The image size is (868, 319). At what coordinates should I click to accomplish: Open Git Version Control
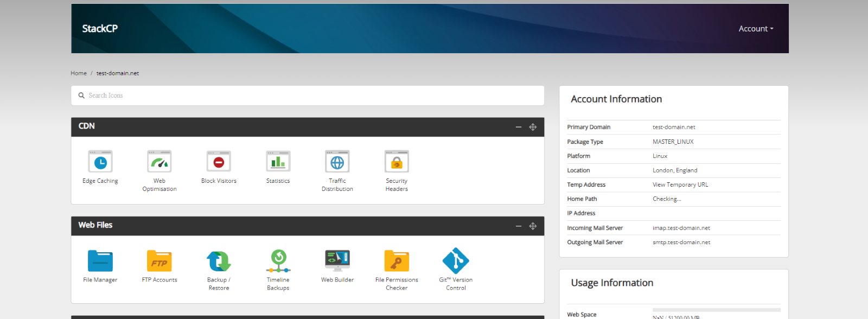tap(456, 261)
